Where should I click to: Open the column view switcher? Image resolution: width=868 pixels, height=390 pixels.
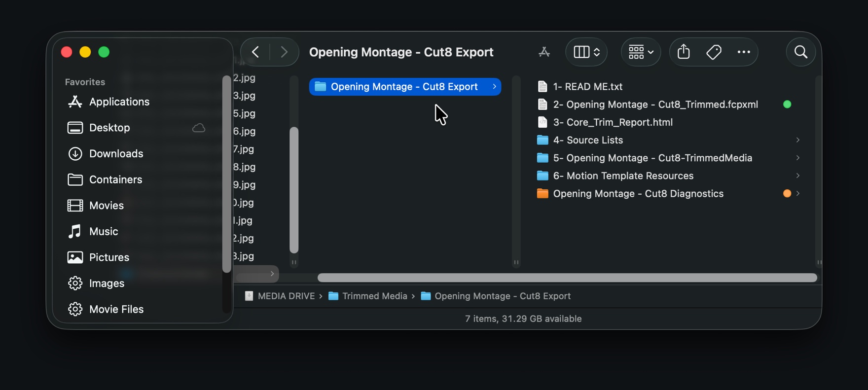click(586, 52)
